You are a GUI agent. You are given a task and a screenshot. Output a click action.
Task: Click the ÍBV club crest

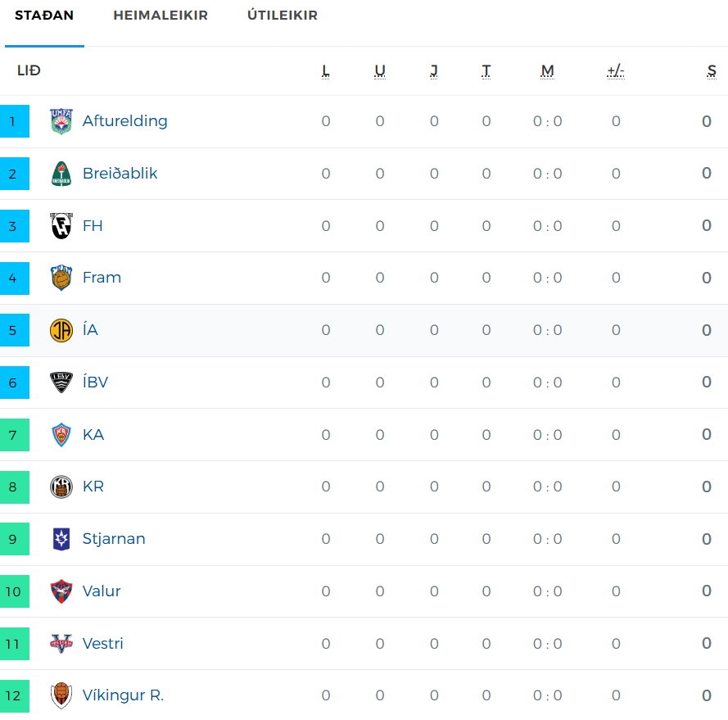(x=61, y=383)
